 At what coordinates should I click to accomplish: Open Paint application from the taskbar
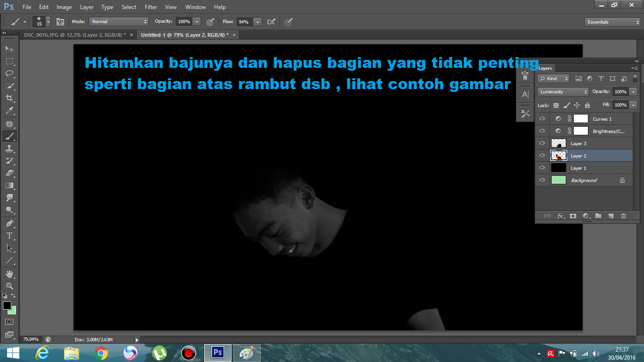click(247, 353)
